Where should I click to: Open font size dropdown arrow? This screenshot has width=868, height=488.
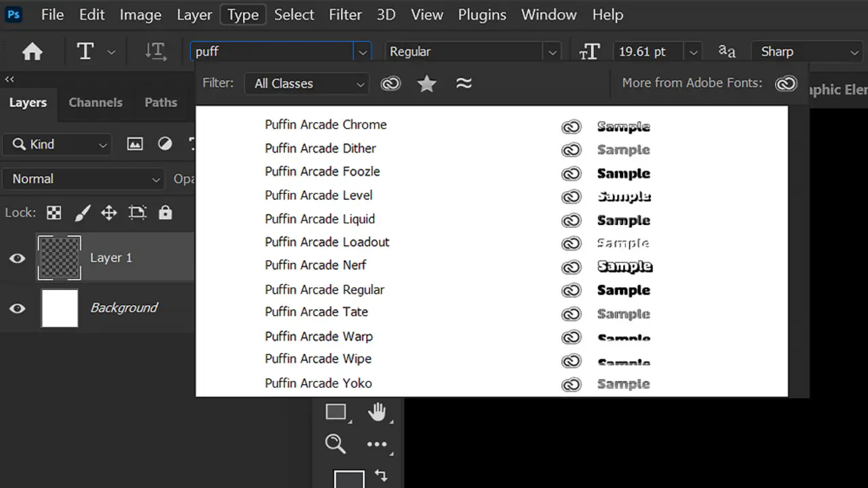692,52
